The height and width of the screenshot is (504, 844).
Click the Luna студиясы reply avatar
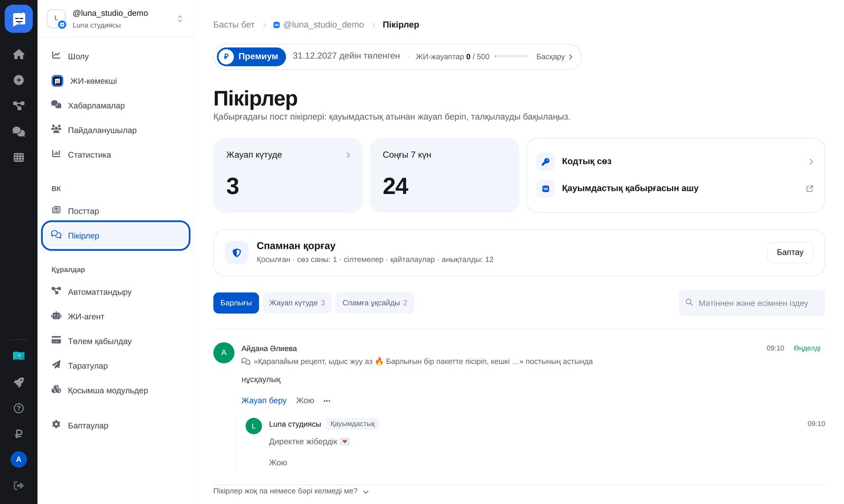click(x=254, y=426)
